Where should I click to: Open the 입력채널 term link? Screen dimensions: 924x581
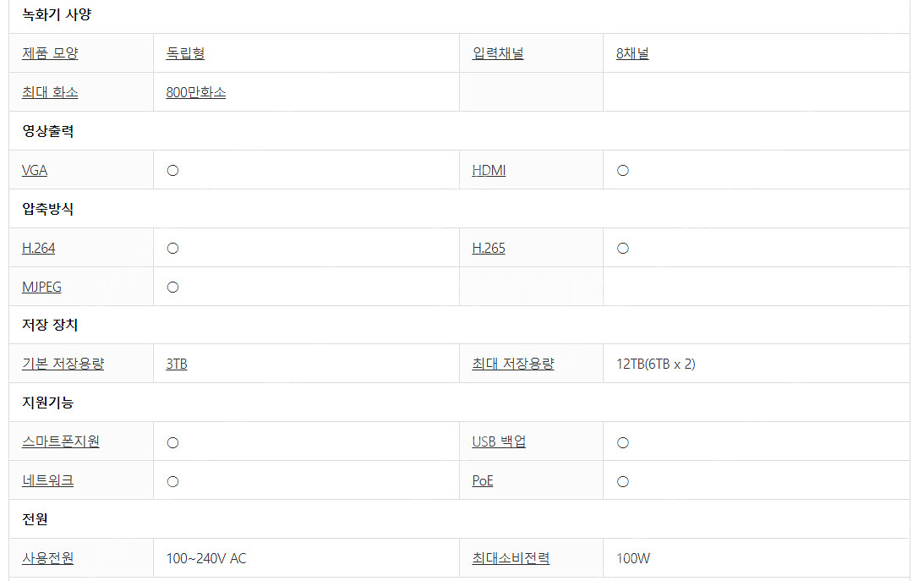pos(498,53)
